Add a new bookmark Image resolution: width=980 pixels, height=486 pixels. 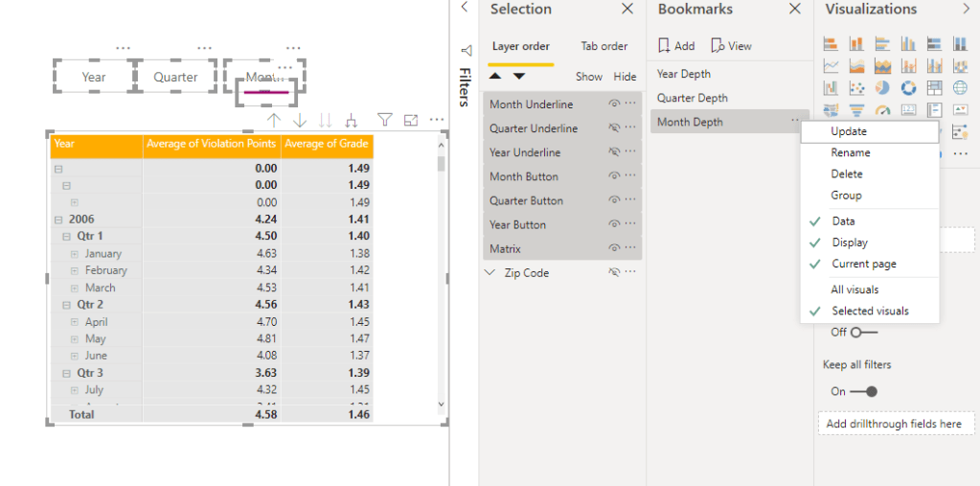[x=676, y=46]
